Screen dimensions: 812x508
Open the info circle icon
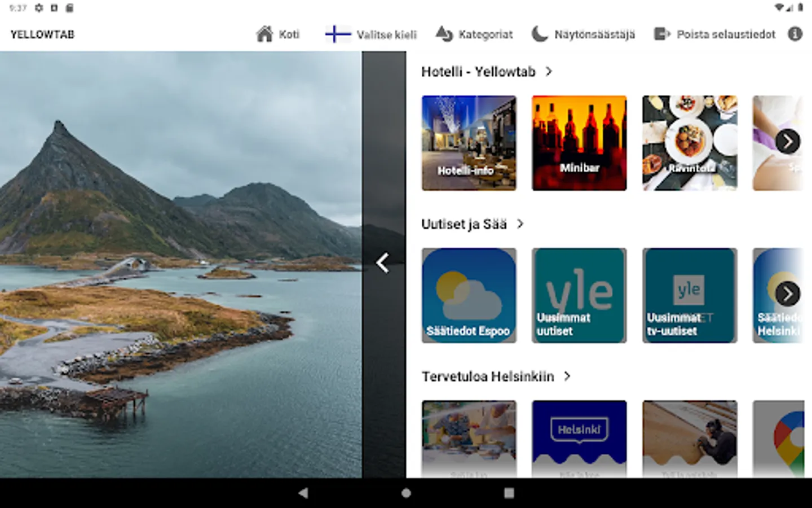click(795, 34)
